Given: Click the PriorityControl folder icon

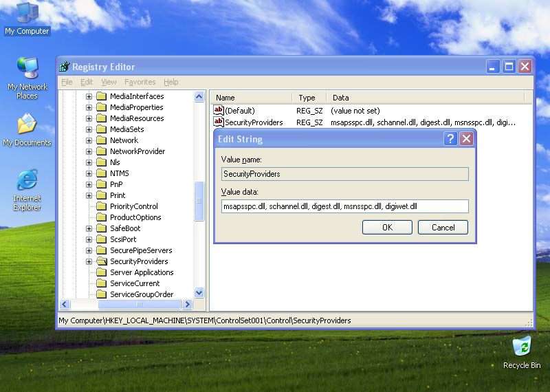Looking at the screenshot, I should click(102, 206).
